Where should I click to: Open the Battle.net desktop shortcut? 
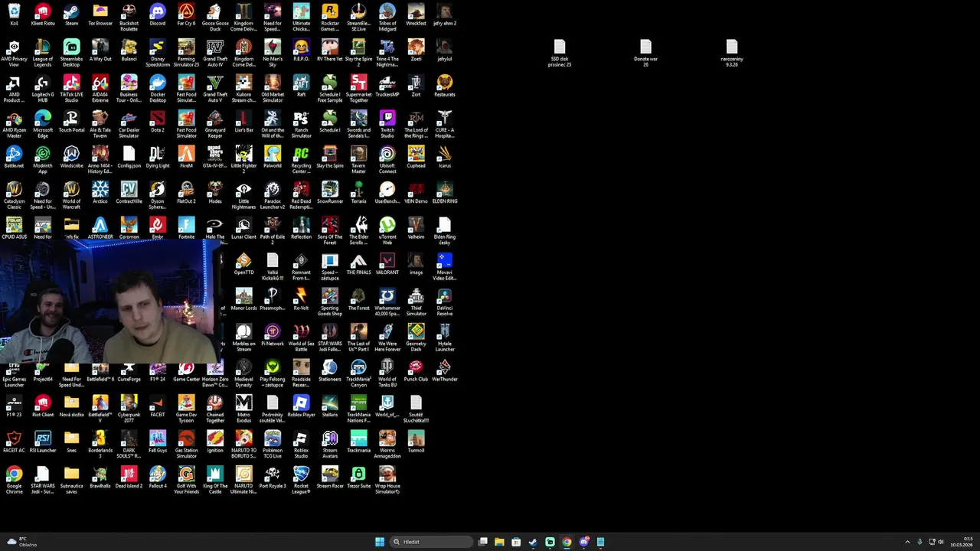[14, 157]
